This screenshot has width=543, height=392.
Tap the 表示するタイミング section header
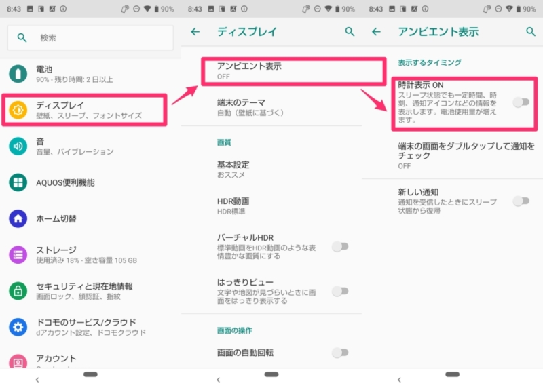(x=430, y=62)
